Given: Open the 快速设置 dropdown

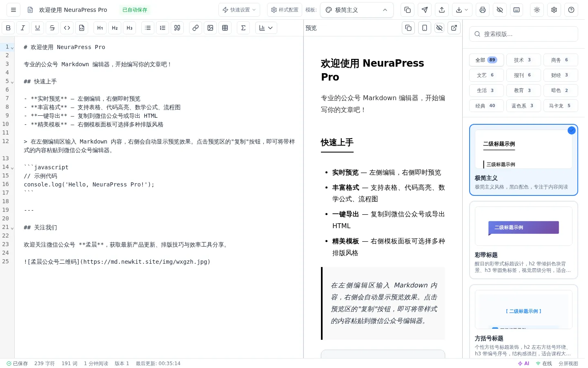Looking at the screenshot, I should click(x=239, y=10).
